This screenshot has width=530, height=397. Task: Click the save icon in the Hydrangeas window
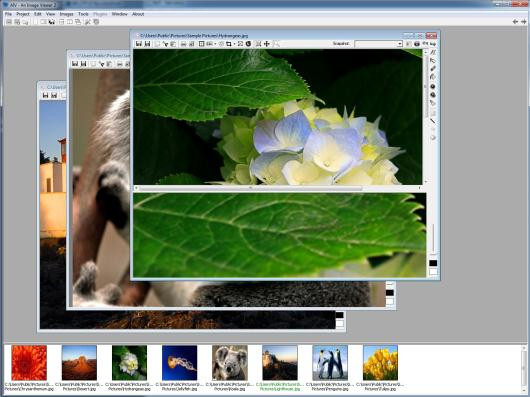(139, 44)
